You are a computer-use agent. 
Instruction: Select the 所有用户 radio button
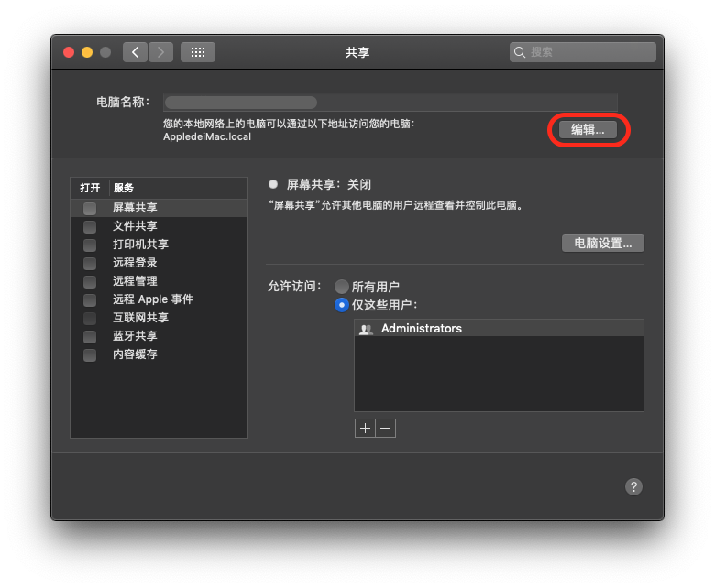coord(342,287)
